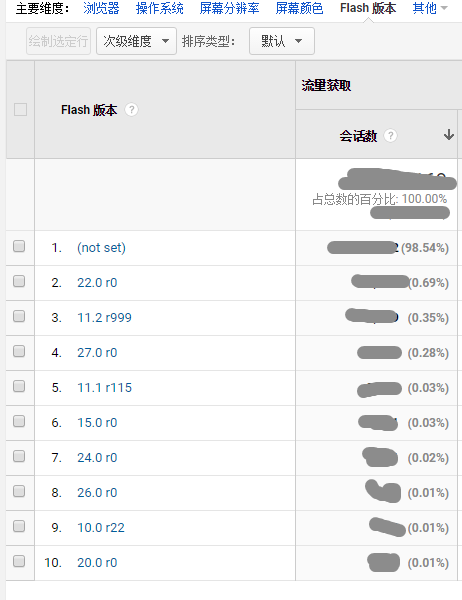Open the 10.0 r22 version link
This screenshot has width=462, height=600.
tap(101, 528)
